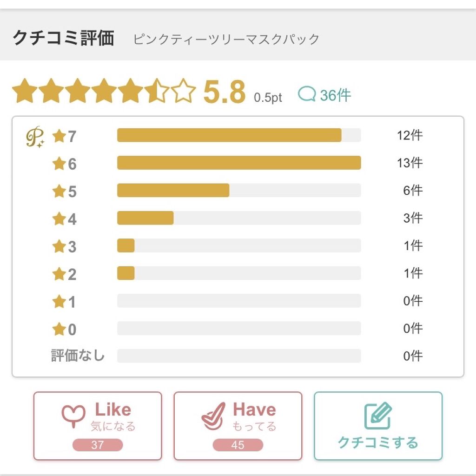Click the 45 Have count badge
The width and height of the screenshot is (476, 476).
pos(238,445)
